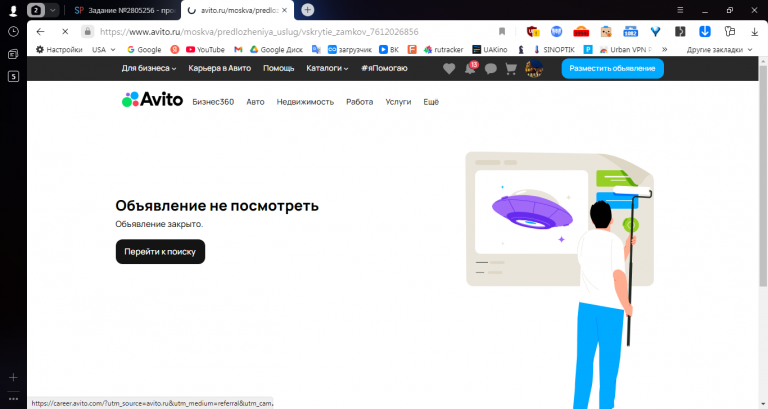The image size is (768, 409).
Task: Open the BK bookmark
Action: (x=389, y=49)
